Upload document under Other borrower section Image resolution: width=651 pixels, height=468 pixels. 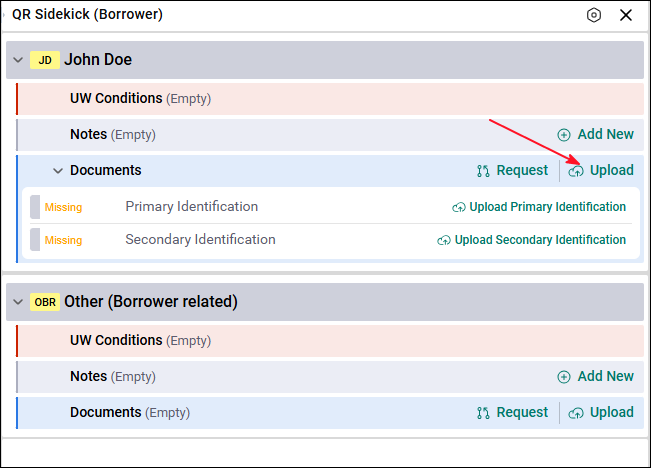(601, 413)
